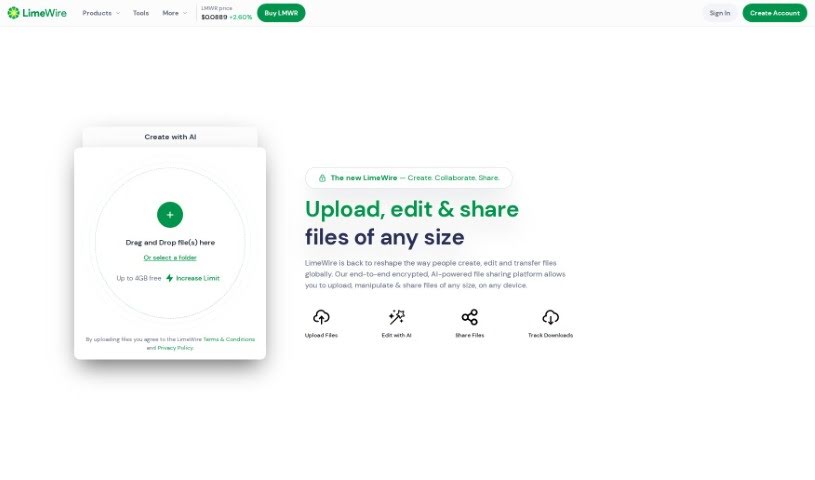
Task: Click the Create Account button
Action: pyautogui.click(x=774, y=13)
